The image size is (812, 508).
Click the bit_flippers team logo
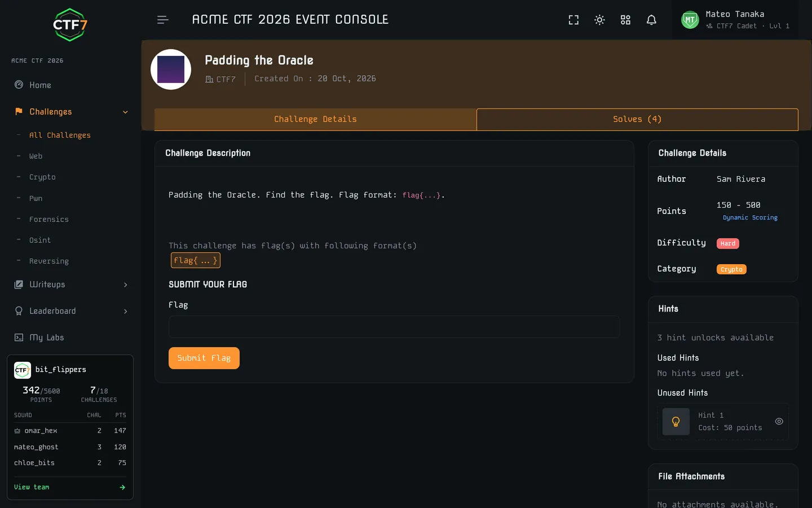23,370
